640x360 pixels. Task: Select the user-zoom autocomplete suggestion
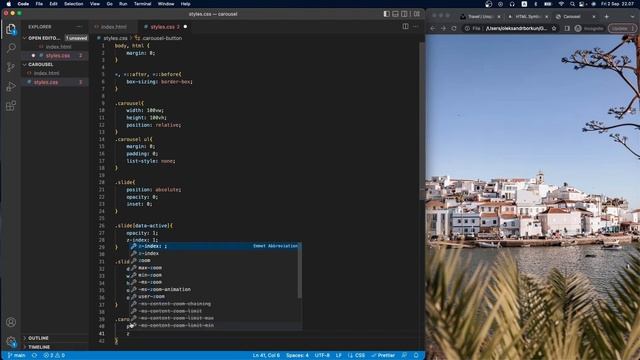coord(216,297)
